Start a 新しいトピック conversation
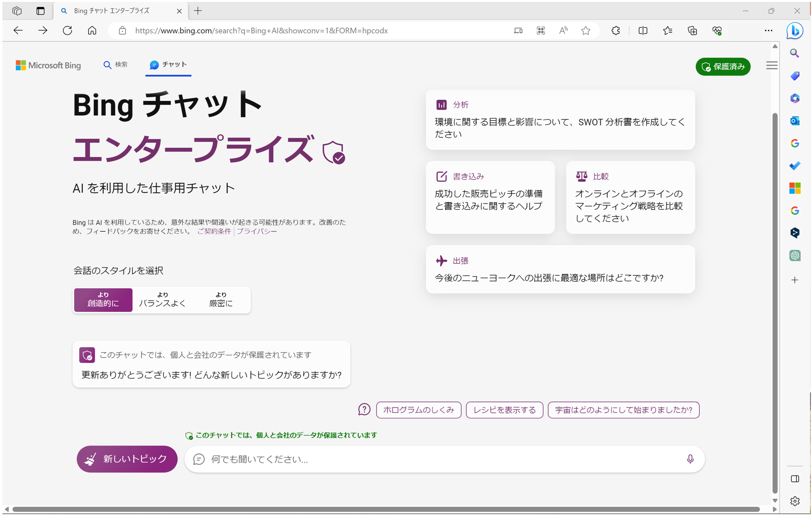Screen dimensions: 812x516 [x=127, y=459]
